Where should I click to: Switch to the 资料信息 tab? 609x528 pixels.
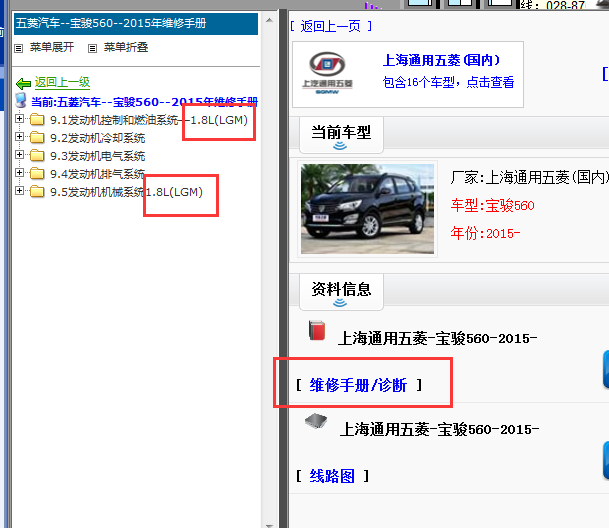(x=341, y=292)
